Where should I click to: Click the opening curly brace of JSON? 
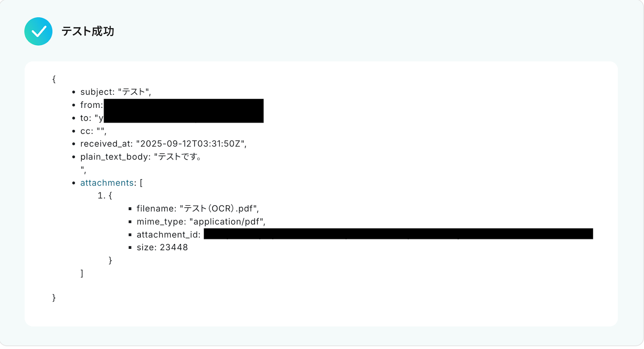(54, 79)
